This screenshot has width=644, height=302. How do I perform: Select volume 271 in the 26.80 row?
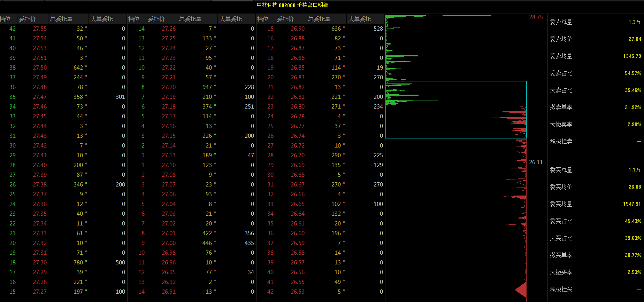(x=336, y=106)
